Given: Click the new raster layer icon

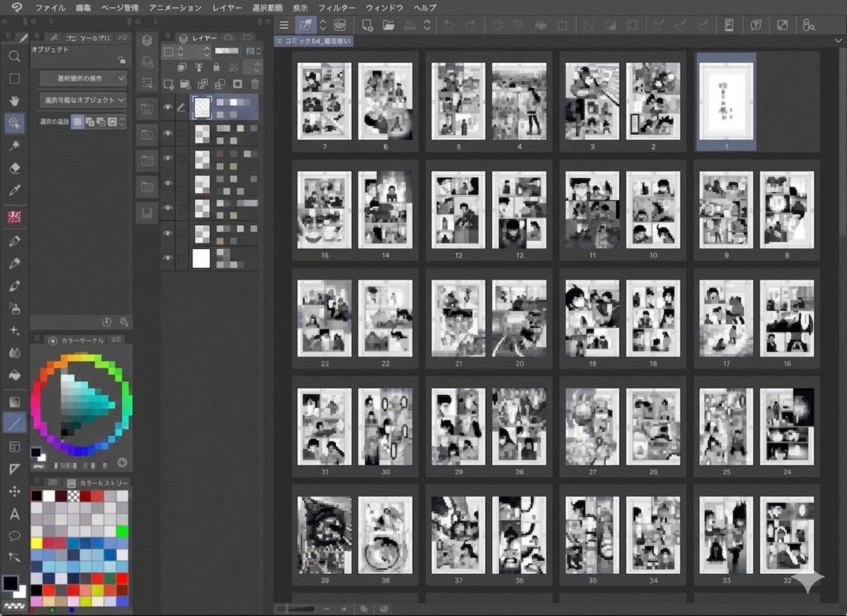Looking at the screenshot, I should 168,83.
